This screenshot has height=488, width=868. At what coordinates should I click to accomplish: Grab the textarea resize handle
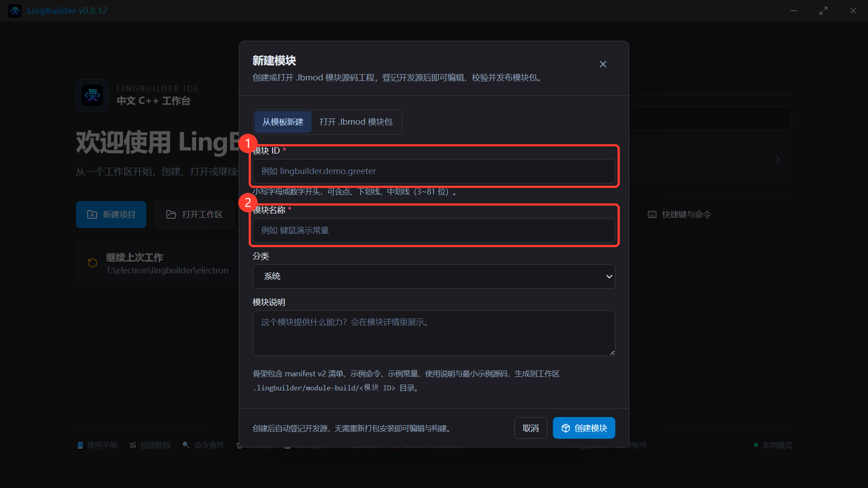pos(612,352)
